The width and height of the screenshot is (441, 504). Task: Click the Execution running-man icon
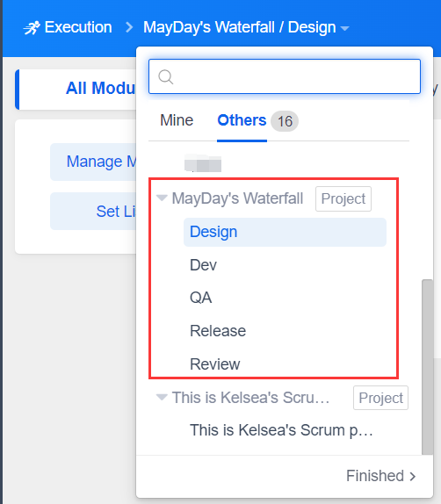pos(32,27)
